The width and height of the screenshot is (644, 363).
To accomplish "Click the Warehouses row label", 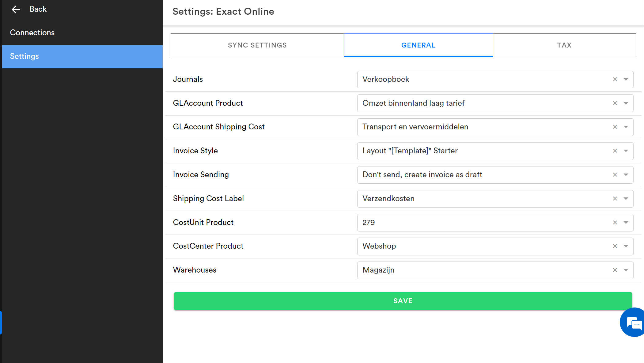I will click(x=195, y=270).
